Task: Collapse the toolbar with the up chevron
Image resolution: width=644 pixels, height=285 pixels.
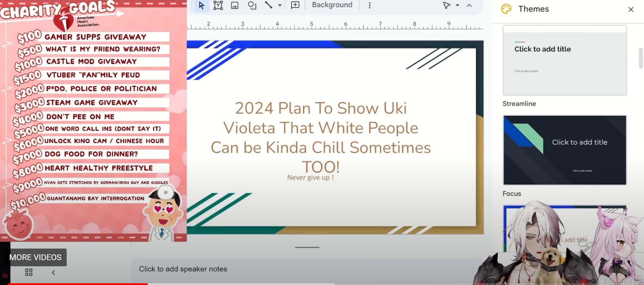Action: (469, 5)
